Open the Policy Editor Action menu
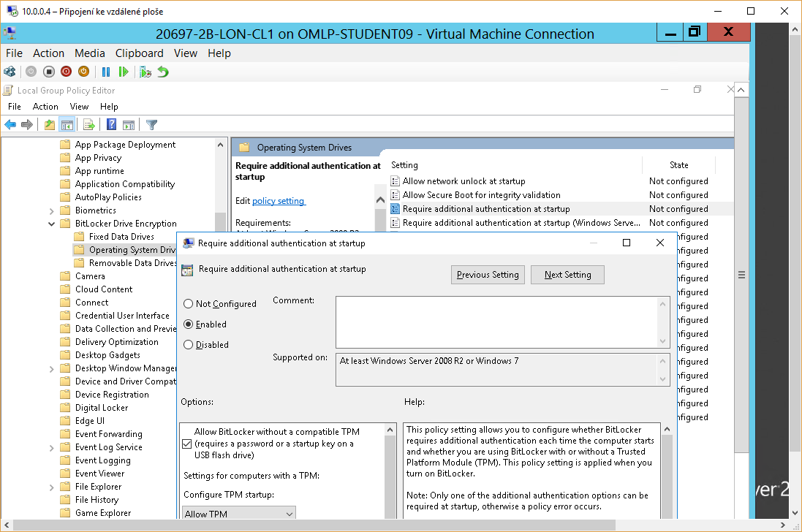802x532 pixels. (45, 106)
